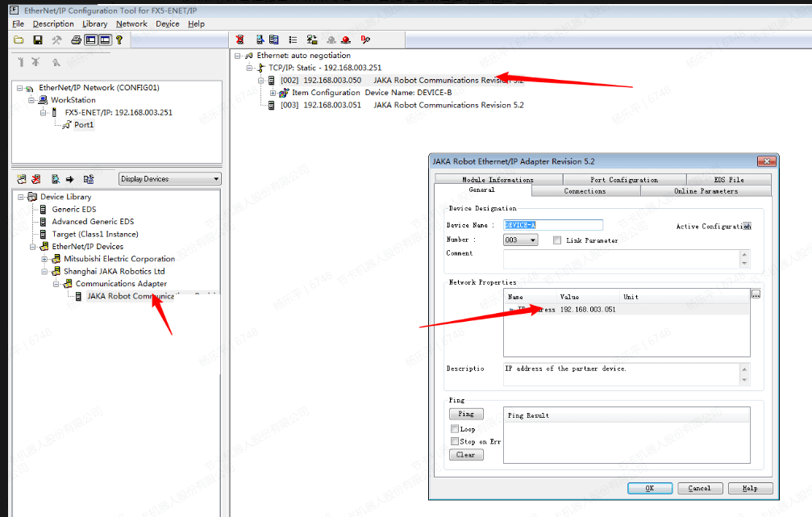Enable the Link Parameter checkbox

(x=557, y=240)
